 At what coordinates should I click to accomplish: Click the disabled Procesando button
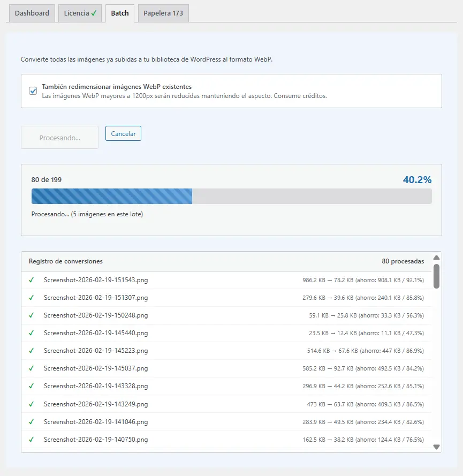(59, 137)
